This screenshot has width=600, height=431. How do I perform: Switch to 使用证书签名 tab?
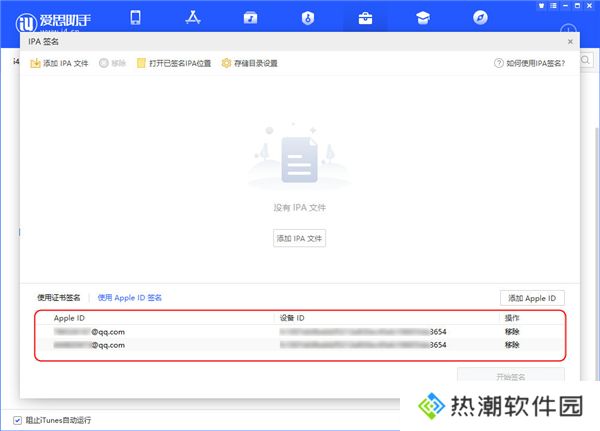(x=59, y=297)
